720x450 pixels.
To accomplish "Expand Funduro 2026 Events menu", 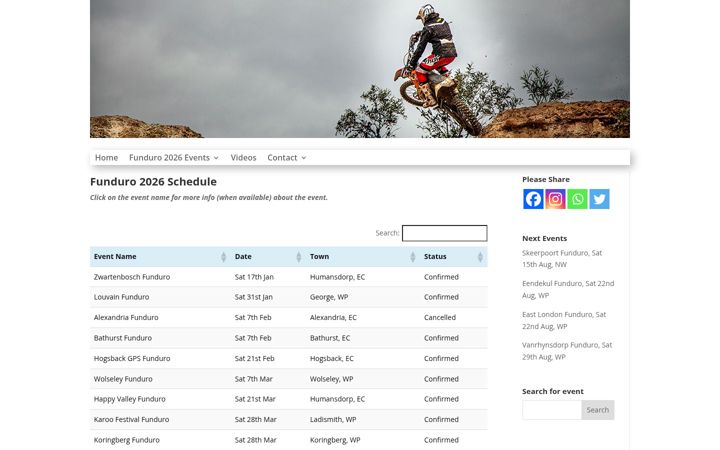I will 174,158.
